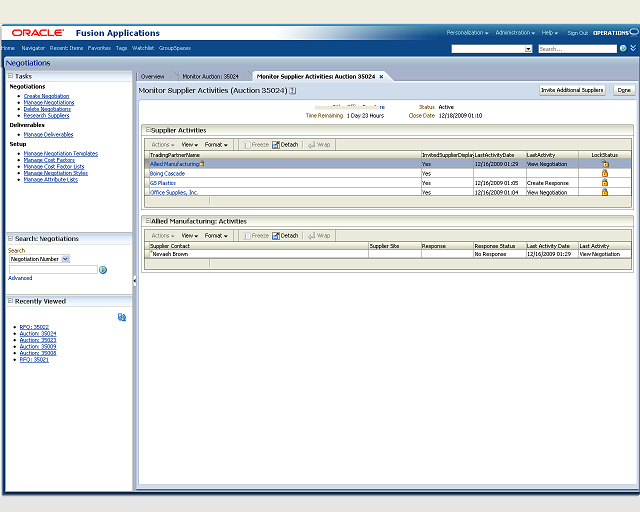The height and width of the screenshot is (512, 640).
Task: Open Auction: 35009 in Recently Viewed
Action: click(38, 347)
